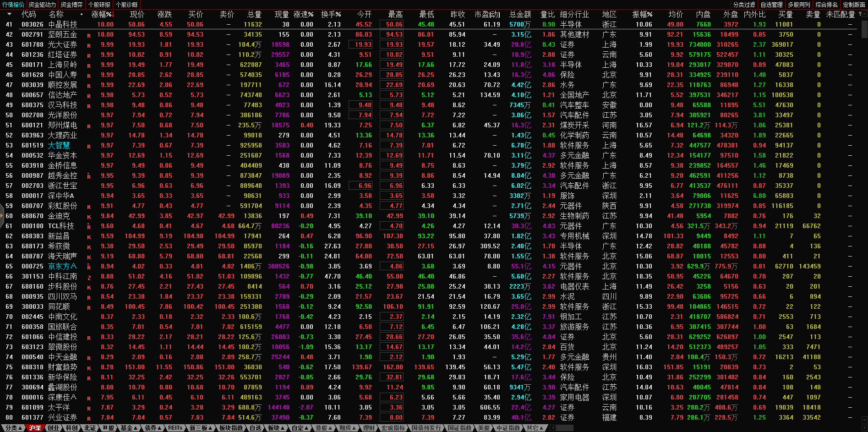
Task: Select the 科创 market tab
Action: (71, 428)
